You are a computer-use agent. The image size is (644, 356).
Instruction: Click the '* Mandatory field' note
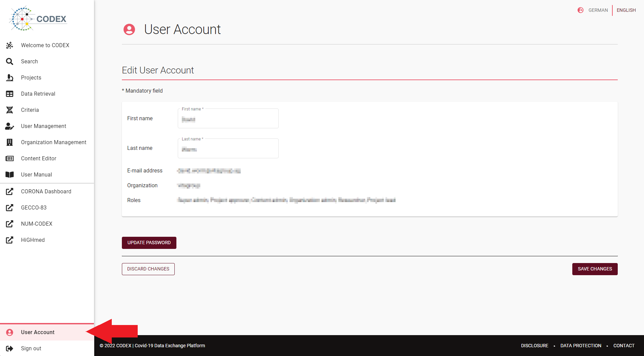[142, 91]
